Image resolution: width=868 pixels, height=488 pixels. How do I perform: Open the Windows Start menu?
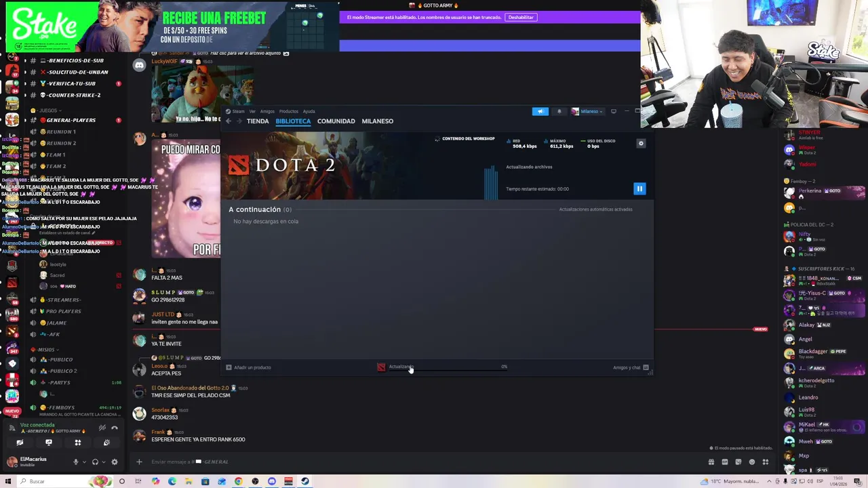click(8, 481)
